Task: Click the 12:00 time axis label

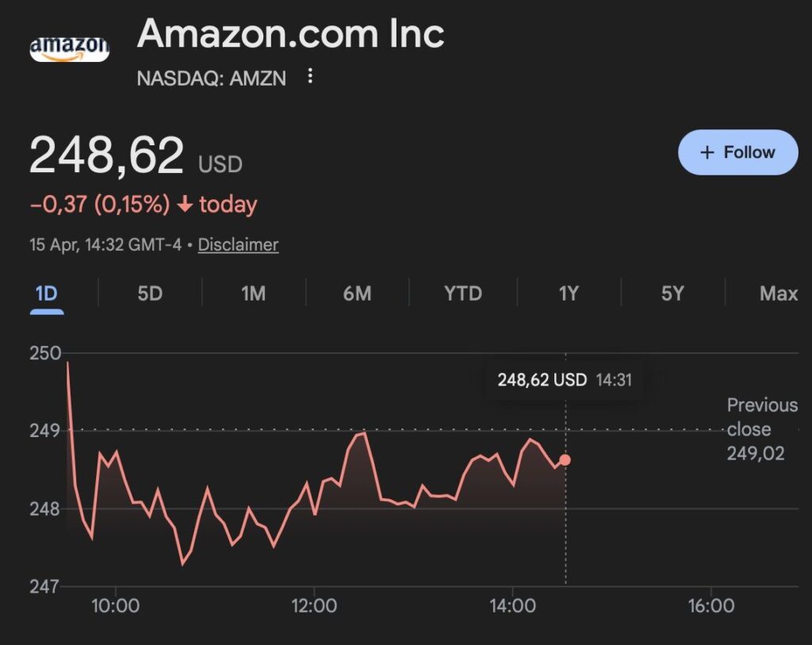Action: [x=314, y=607]
